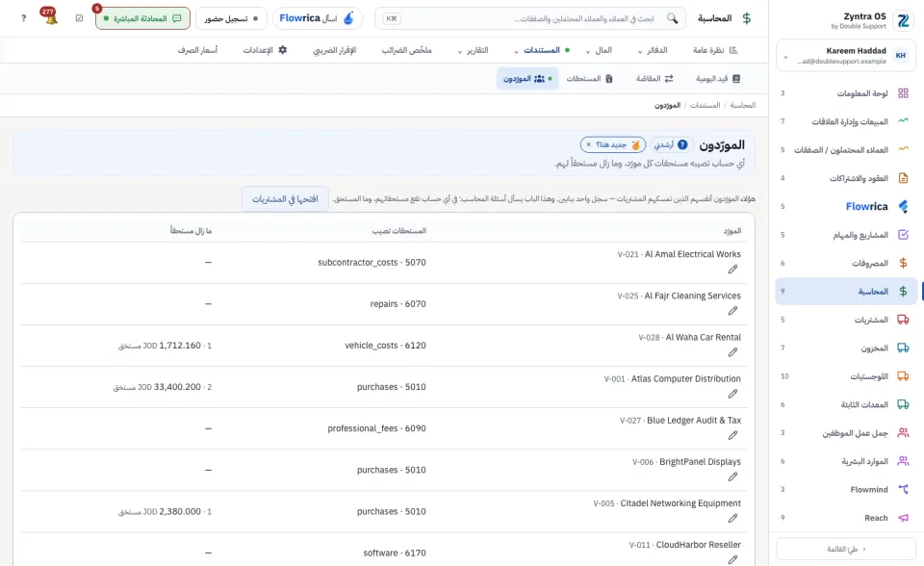Click the 1,712.160 JOD outstanding amount
Viewport: 924px width, 566px height.
coord(165,346)
